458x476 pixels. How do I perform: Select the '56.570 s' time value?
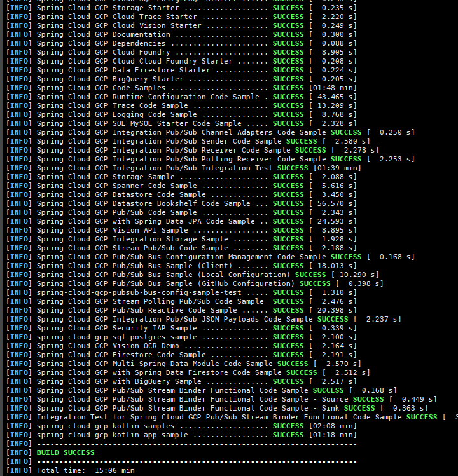[335, 204]
